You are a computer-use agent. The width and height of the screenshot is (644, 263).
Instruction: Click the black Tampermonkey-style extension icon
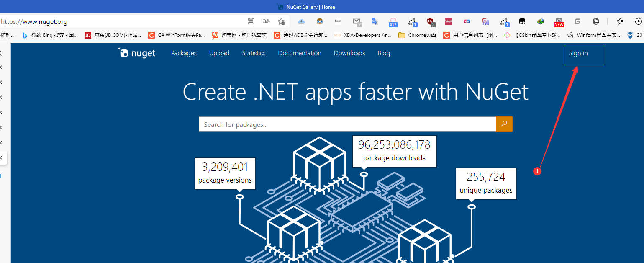coord(522,21)
